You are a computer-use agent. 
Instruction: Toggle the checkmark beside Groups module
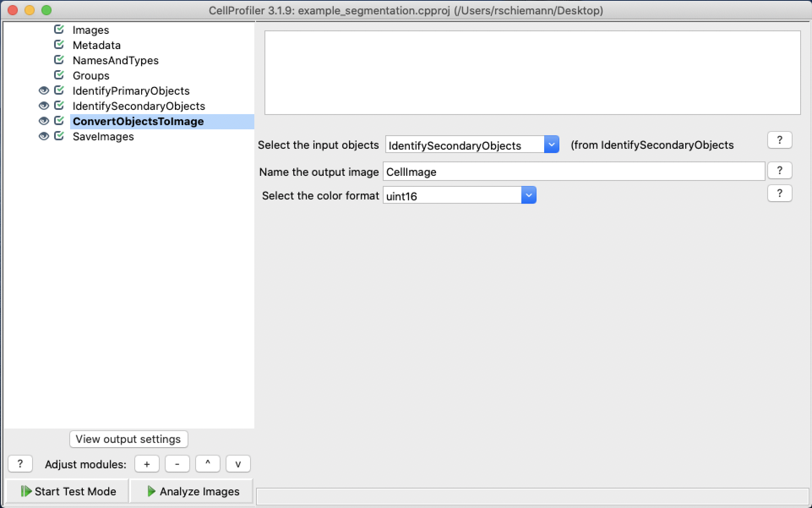pyautogui.click(x=59, y=75)
